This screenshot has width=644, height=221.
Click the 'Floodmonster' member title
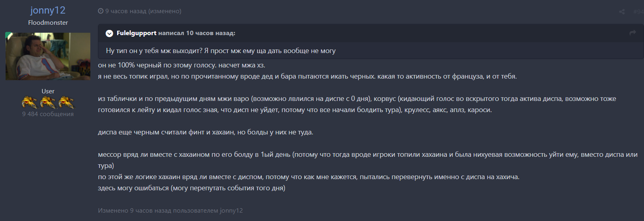point(48,23)
